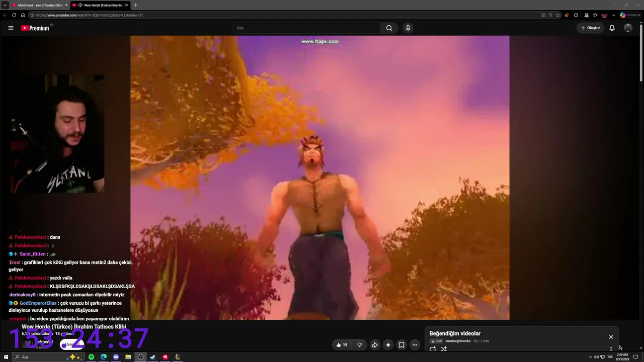Go to YouTube Premium home logo
The image size is (644, 362).
[x=36, y=28]
